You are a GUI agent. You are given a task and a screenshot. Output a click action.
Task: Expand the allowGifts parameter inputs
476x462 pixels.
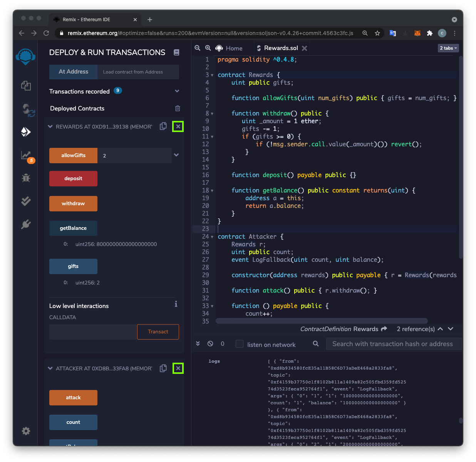pos(176,155)
